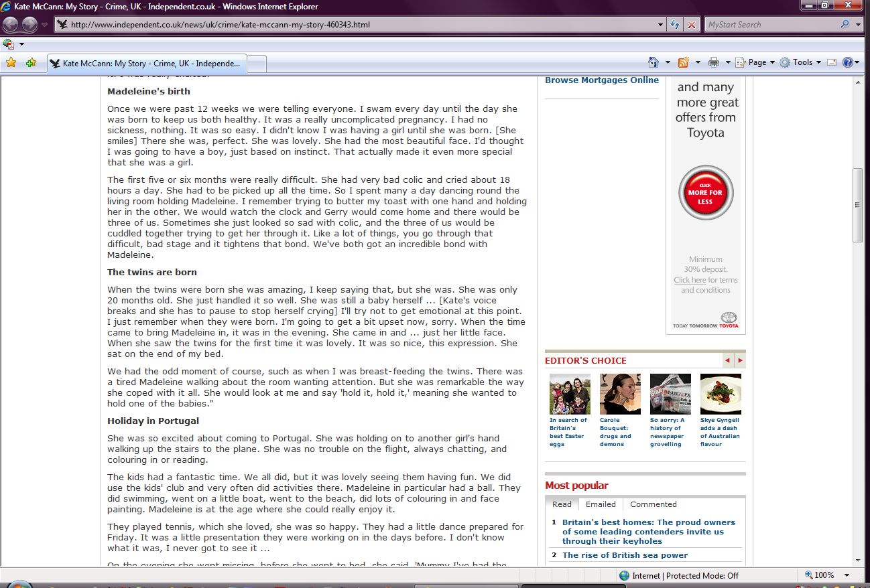Screen dimensions: 870x588
Task: Switch to the Commented tab
Action: click(653, 504)
